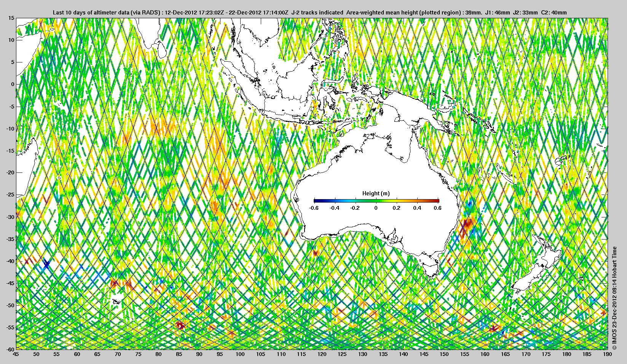Click longitude axis tick label '175'
The image size is (627, 364).
coord(546,354)
